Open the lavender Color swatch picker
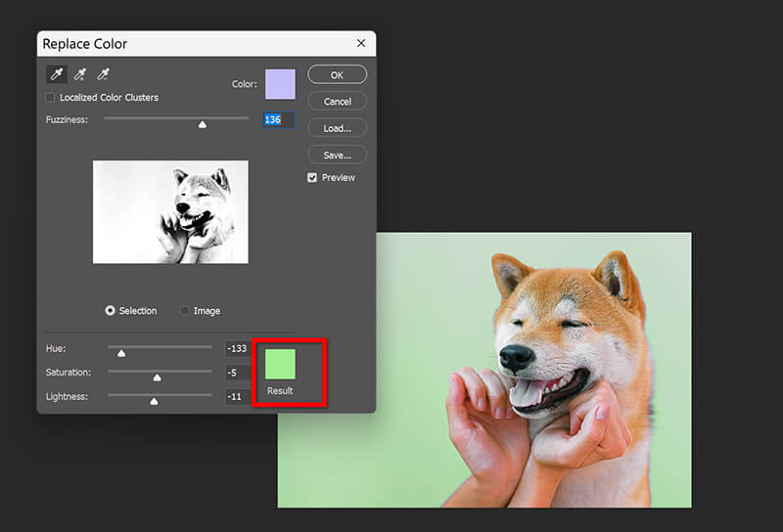 click(x=280, y=84)
